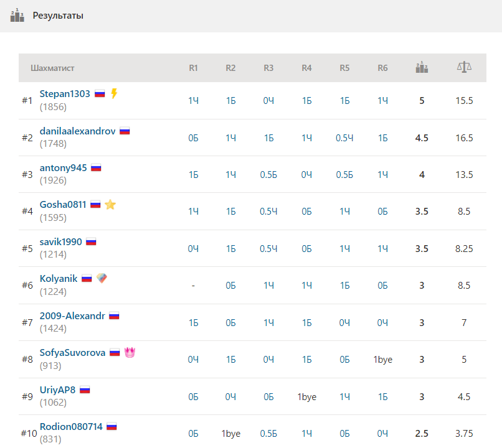502x448 pixels.
Task: Open antony945's round 4 game 0Ч
Action: [x=306, y=175]
